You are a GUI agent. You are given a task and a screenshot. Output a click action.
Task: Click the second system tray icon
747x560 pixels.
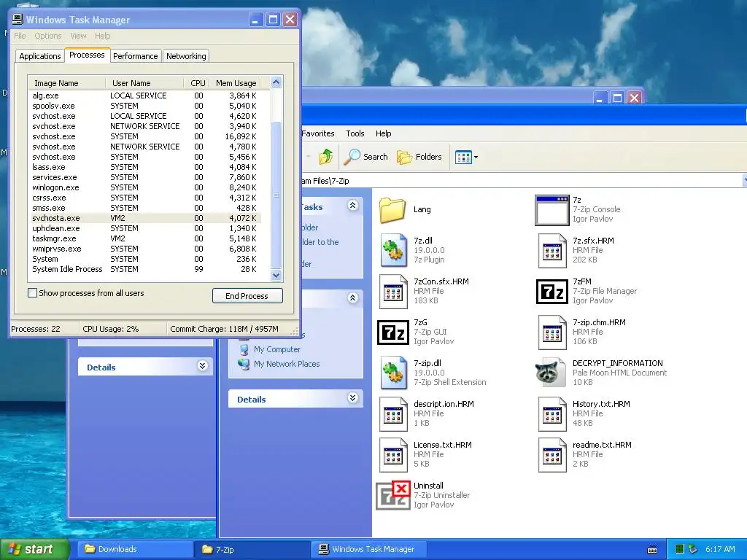(693, 550)
